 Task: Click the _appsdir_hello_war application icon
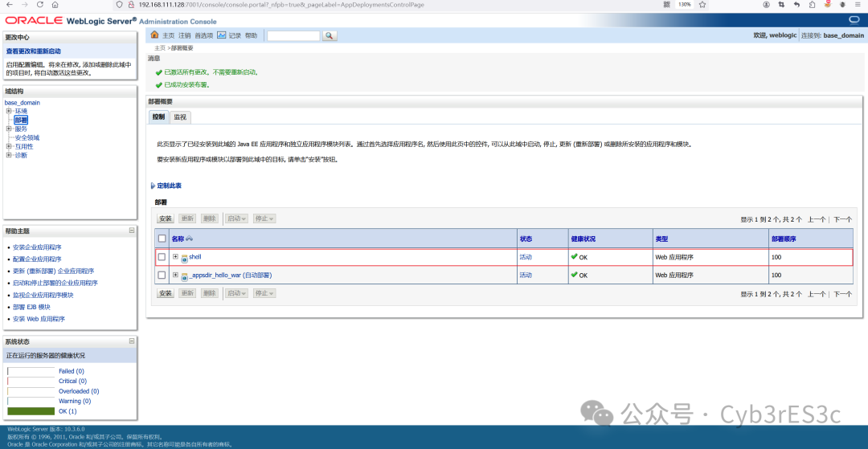click(185, 276)
